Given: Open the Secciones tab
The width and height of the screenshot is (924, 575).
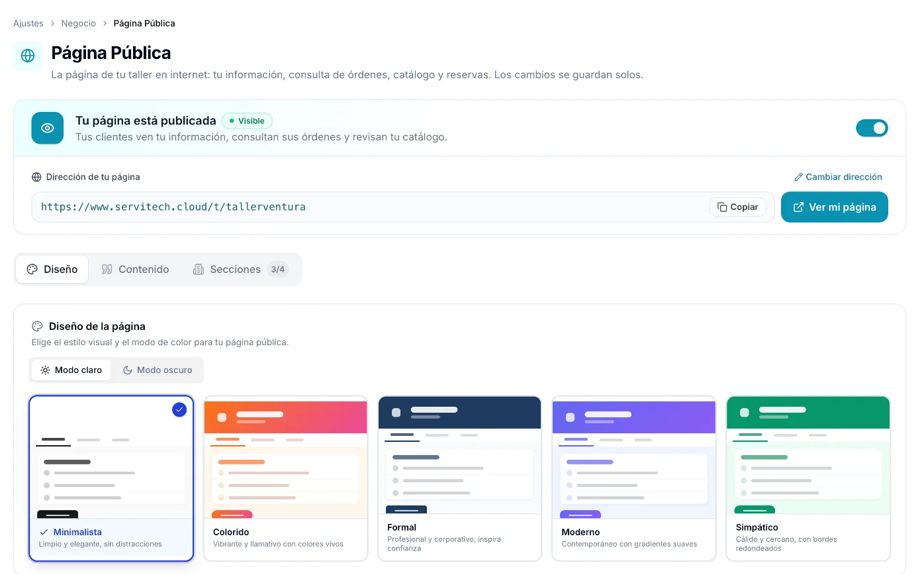Looking at the screenshot, I should pyautogui.click(x=240, y=269).
